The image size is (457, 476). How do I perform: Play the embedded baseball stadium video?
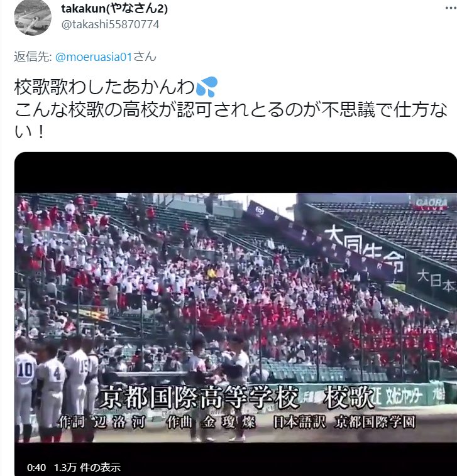(236, 314)
